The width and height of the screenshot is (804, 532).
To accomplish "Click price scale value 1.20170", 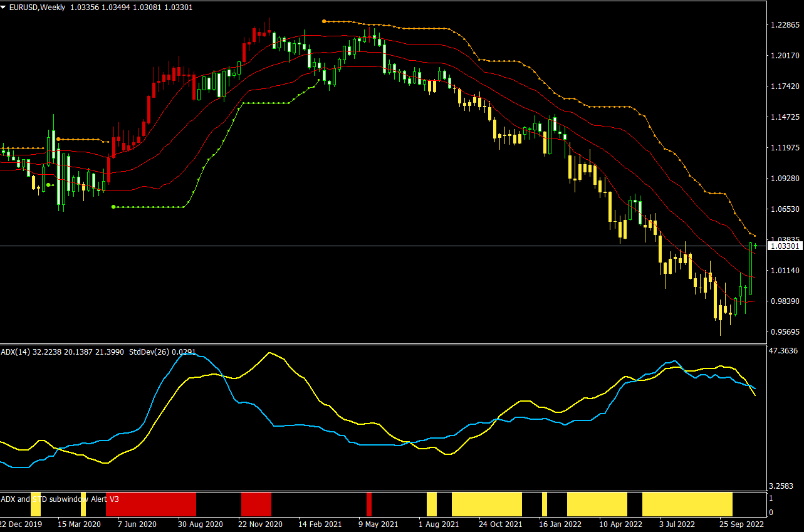I will (x=785, y=56).
